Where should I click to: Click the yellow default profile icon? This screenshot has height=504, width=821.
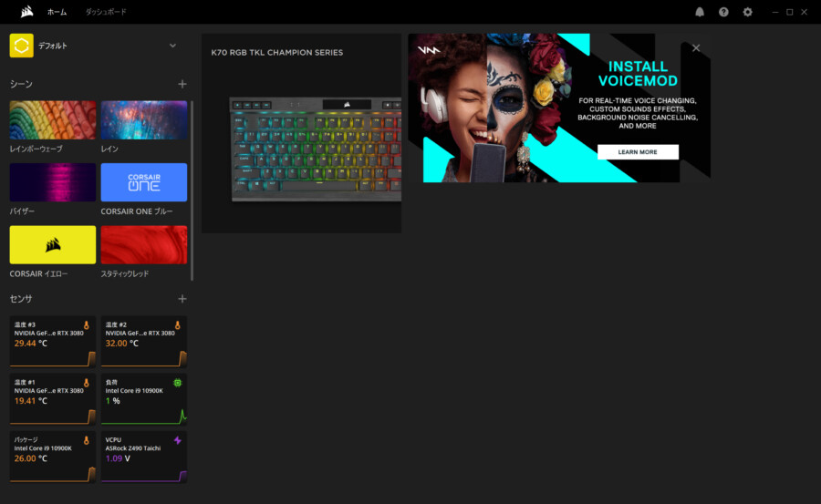[x=21, y=46]
